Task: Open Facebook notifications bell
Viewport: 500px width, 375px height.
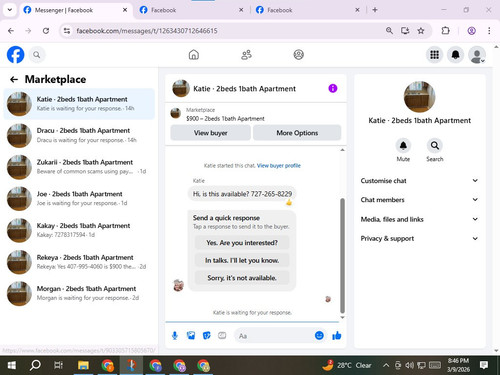Action: (455, 55)
